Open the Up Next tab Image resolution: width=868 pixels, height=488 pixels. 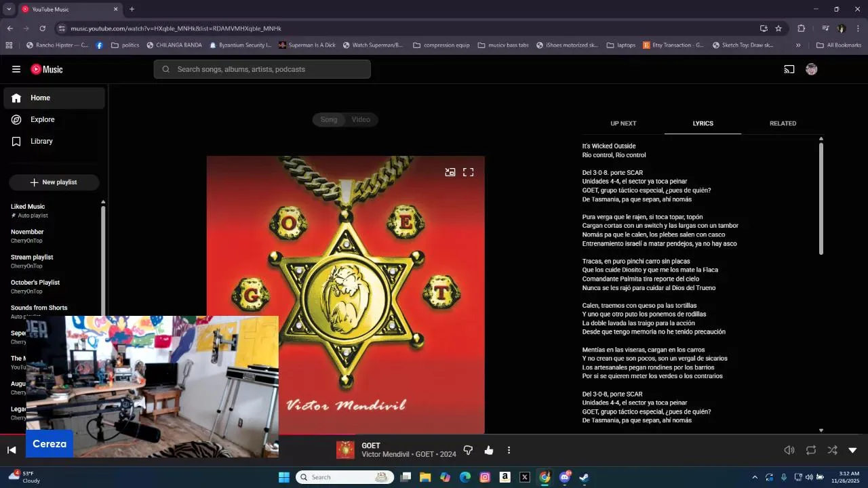623,123
